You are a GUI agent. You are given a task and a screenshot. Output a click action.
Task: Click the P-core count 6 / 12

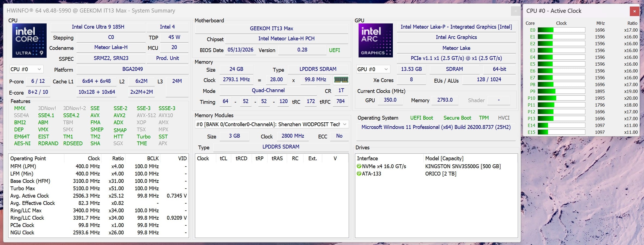(x=38, y=81)
